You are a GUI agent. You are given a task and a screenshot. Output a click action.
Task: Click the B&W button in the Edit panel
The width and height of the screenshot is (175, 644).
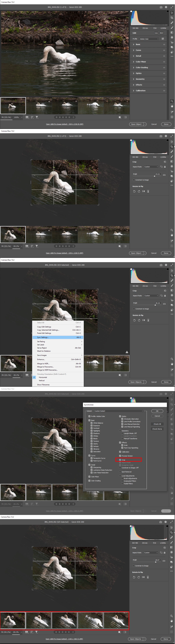[161, 33]
